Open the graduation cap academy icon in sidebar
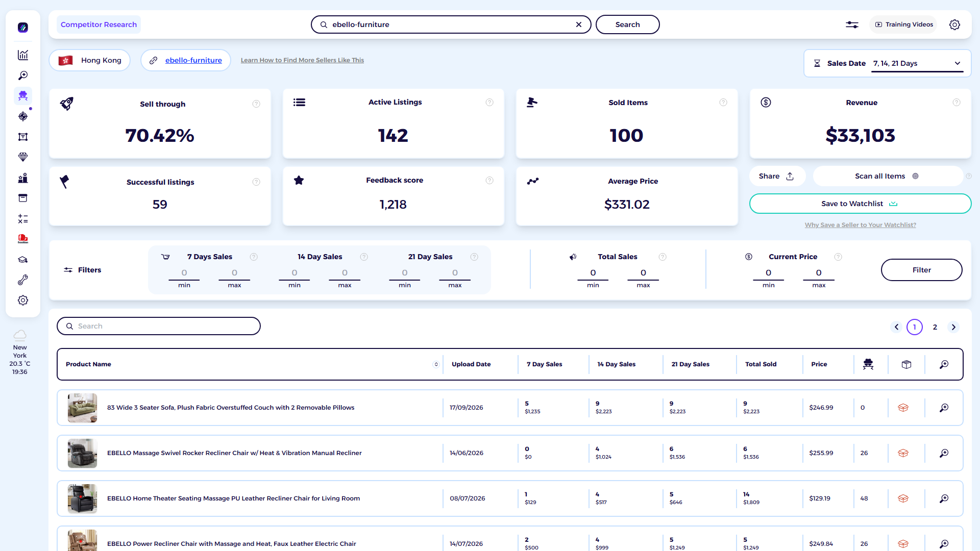The image size is (980, 551). coord(23,260)
